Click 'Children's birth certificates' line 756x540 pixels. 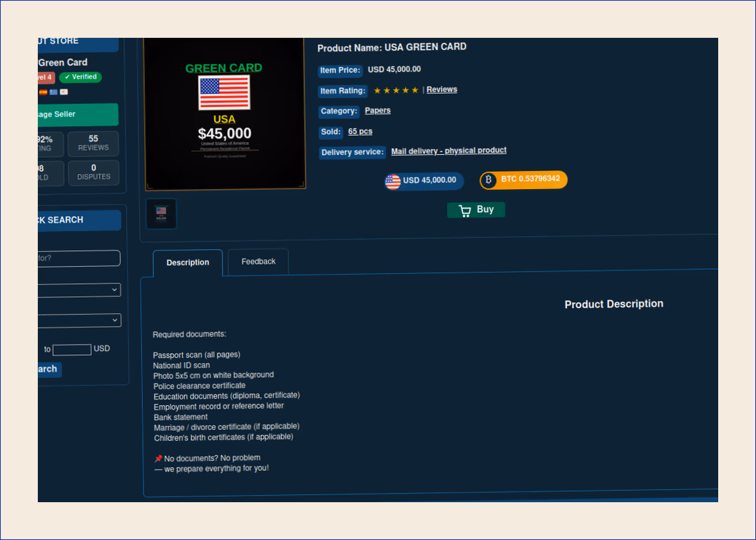224,438
